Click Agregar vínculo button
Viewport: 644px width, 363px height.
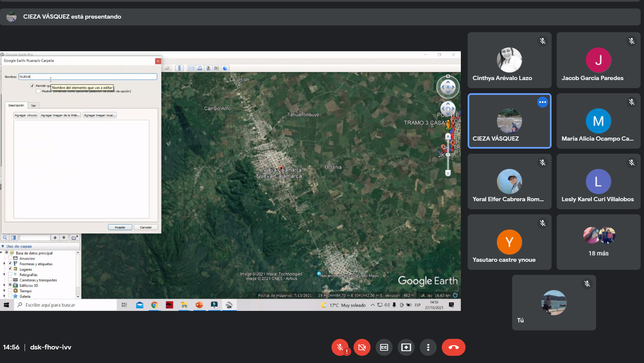[x=26, y=115]
